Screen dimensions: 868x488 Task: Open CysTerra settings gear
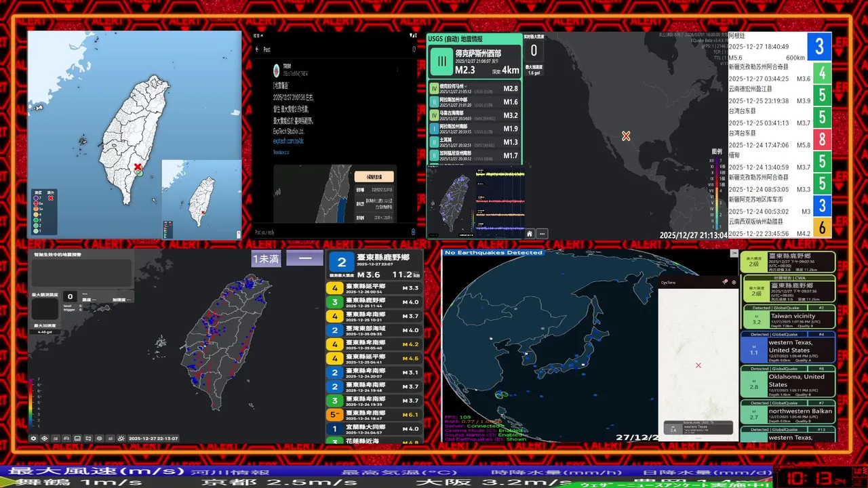click(x=734, y=282)
